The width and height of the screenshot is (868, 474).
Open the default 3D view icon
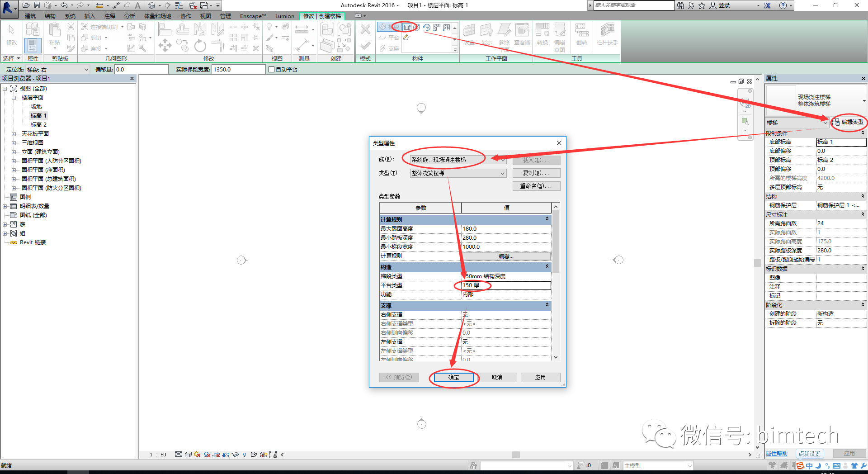point(152,5)
